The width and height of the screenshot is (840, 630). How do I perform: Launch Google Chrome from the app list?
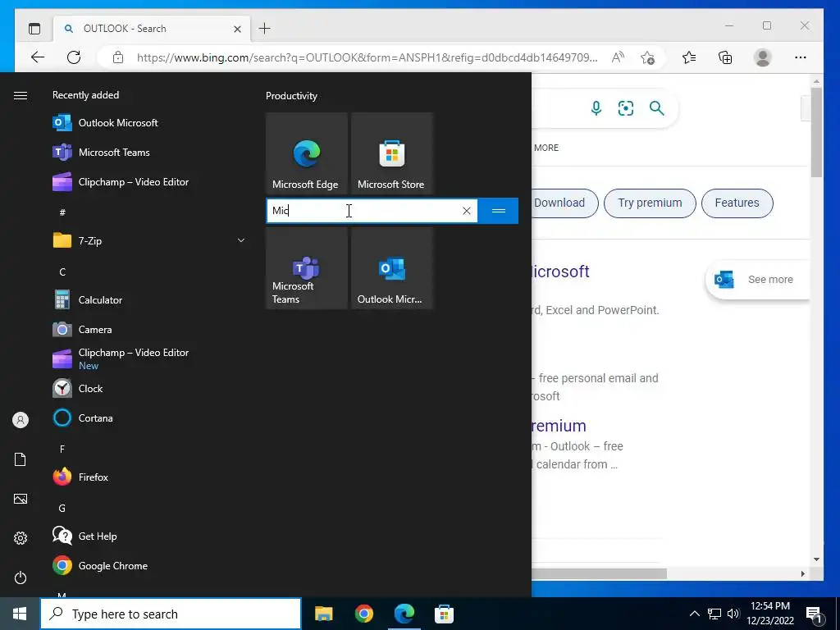point(149,566)
